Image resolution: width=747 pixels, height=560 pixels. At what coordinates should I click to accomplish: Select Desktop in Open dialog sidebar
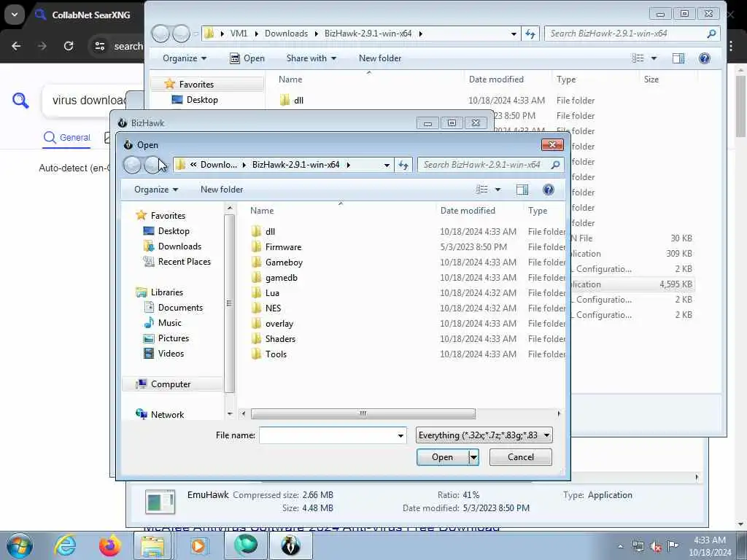pos(174,231)
